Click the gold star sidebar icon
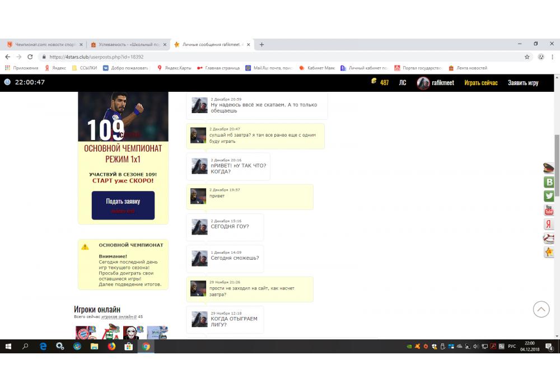Viewport: 560px width, 392px height. pyautogui.click(x=549, y=252)
